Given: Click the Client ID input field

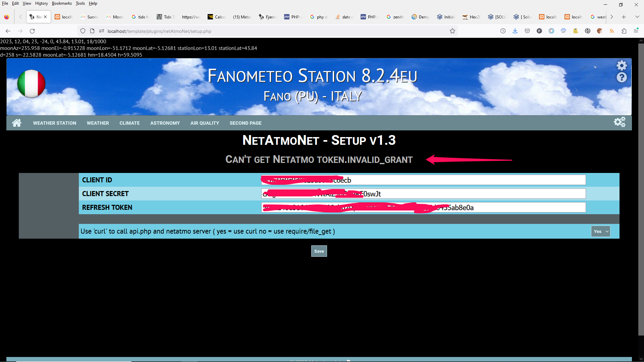Looking at the screenshot, I should [x=424, y=180].
